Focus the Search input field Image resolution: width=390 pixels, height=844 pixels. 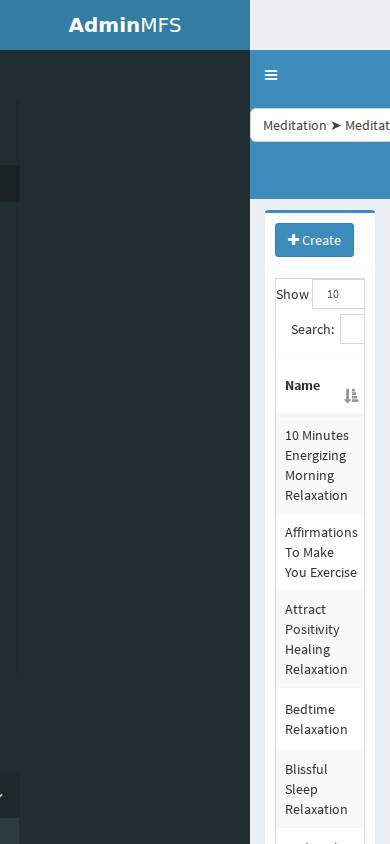point(352,329)
